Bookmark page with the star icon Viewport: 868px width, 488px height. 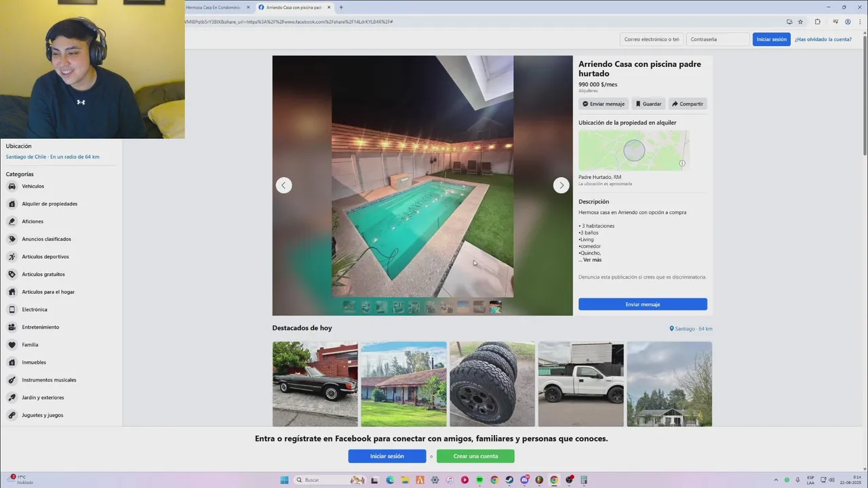point(800,22)
